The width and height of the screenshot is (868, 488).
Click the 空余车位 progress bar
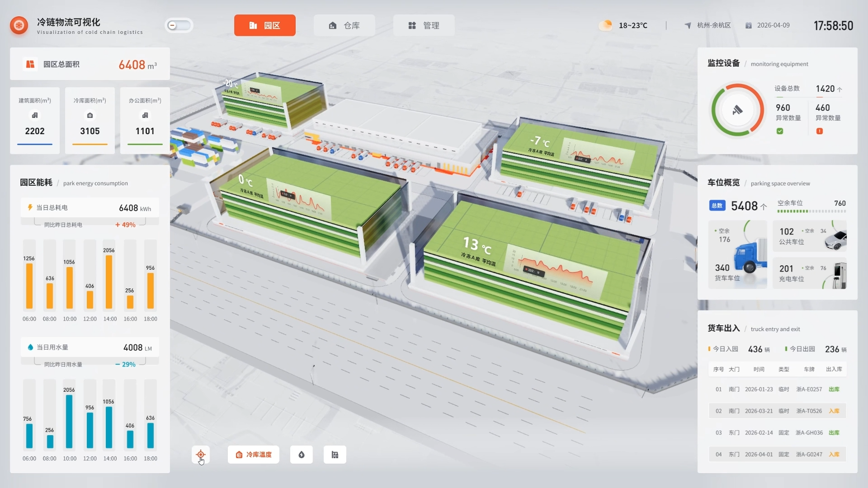point(811,211)
